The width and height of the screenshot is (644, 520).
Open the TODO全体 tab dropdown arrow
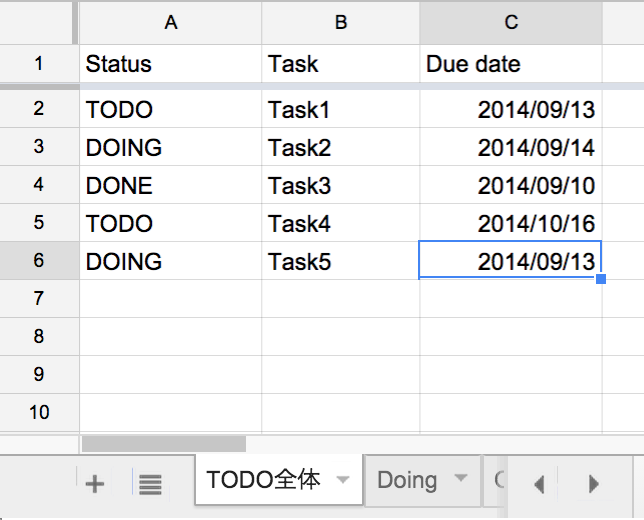[x=343, y=480]
